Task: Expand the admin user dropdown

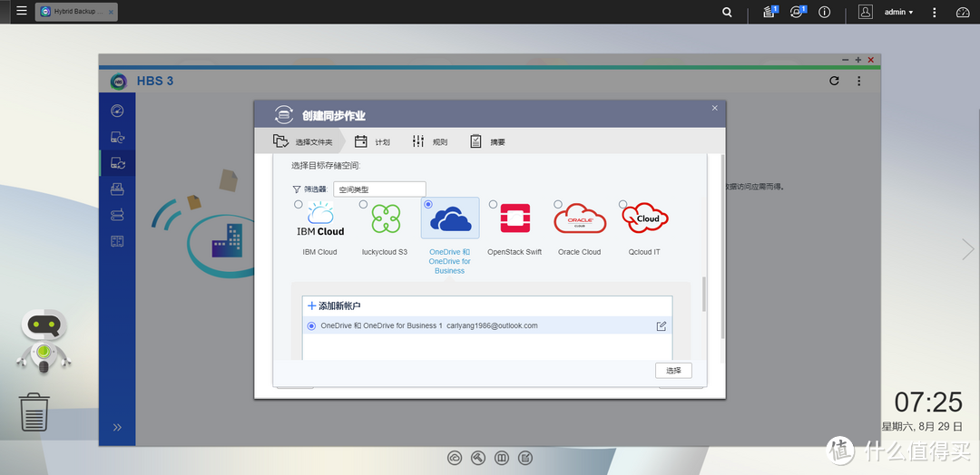Action: 898,12
